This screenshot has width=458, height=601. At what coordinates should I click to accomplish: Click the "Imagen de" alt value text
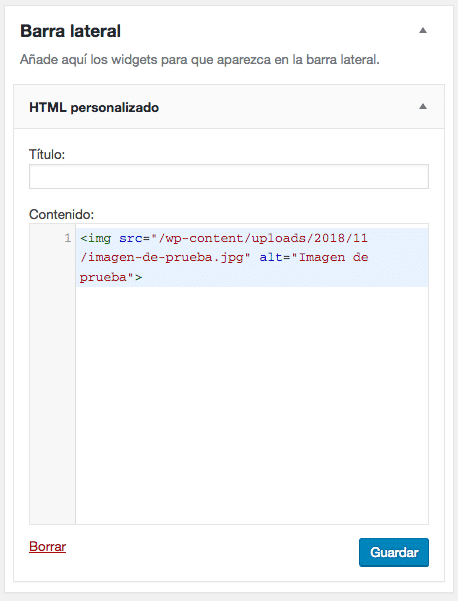tap(333, 257)
